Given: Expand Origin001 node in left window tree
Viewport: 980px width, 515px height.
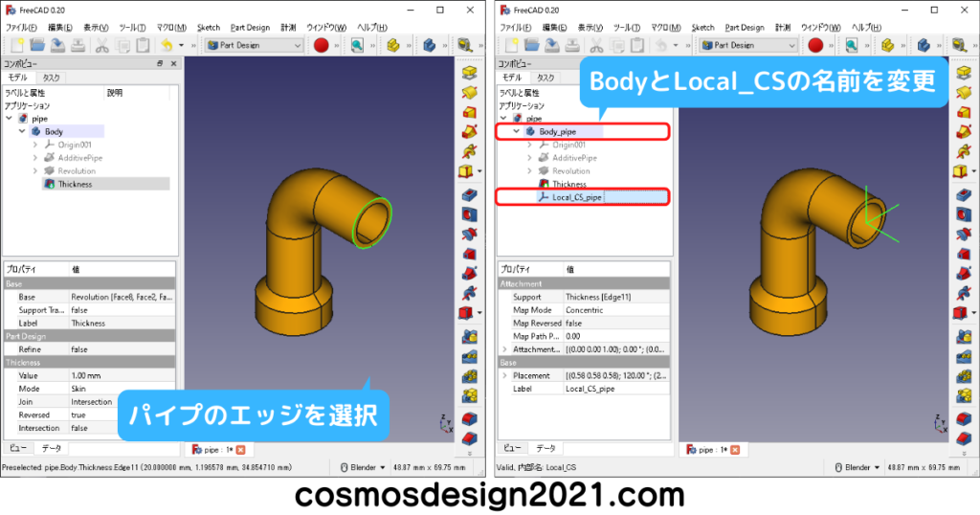Looking at the screenshot, I should (x=35, y=145).
